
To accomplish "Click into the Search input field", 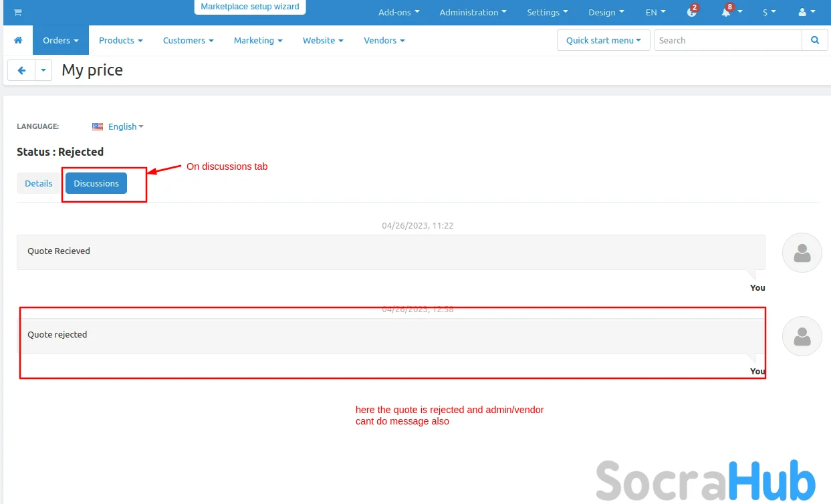I will [727, 40].
